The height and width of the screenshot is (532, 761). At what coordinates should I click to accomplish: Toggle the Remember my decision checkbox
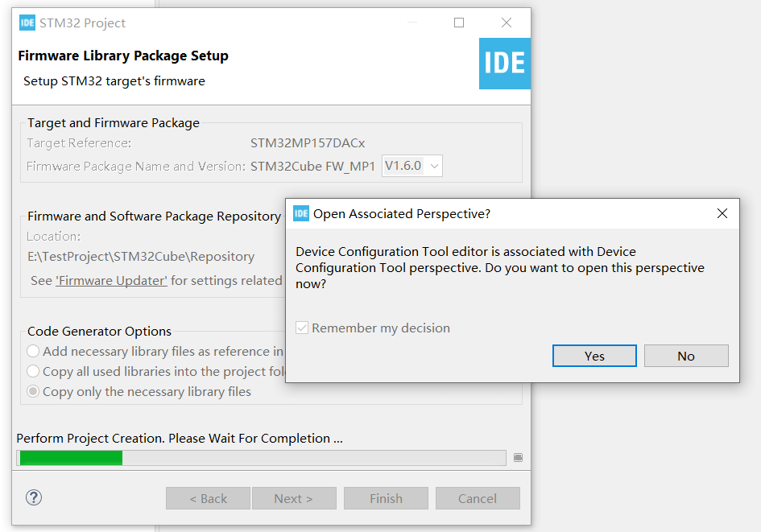click(x=302, y=328)
